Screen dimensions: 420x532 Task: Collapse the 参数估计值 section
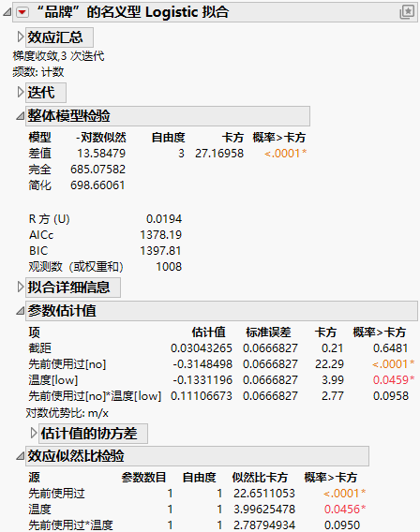20,310
